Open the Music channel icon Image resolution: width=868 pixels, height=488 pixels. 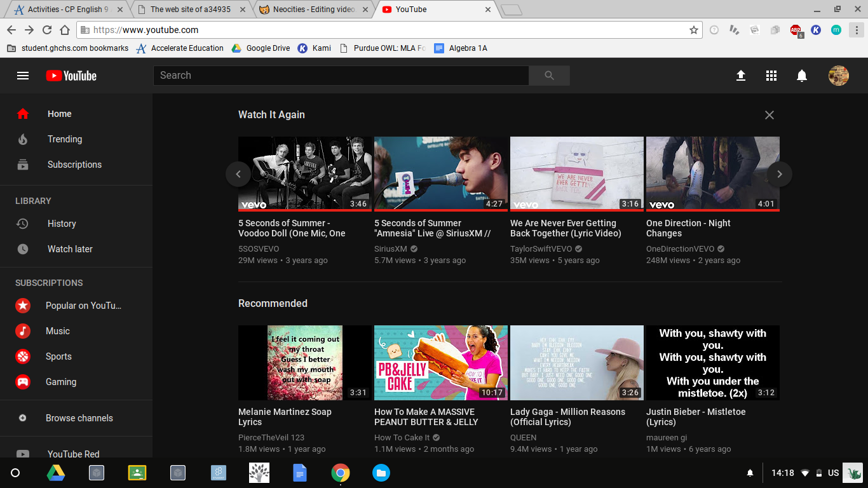[x=23, y=331]
